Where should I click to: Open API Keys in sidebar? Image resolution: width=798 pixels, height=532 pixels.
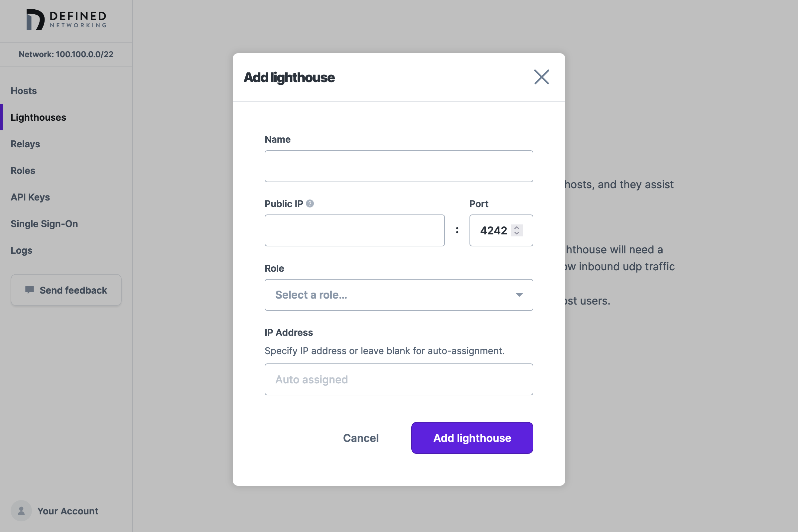point(30,197)
